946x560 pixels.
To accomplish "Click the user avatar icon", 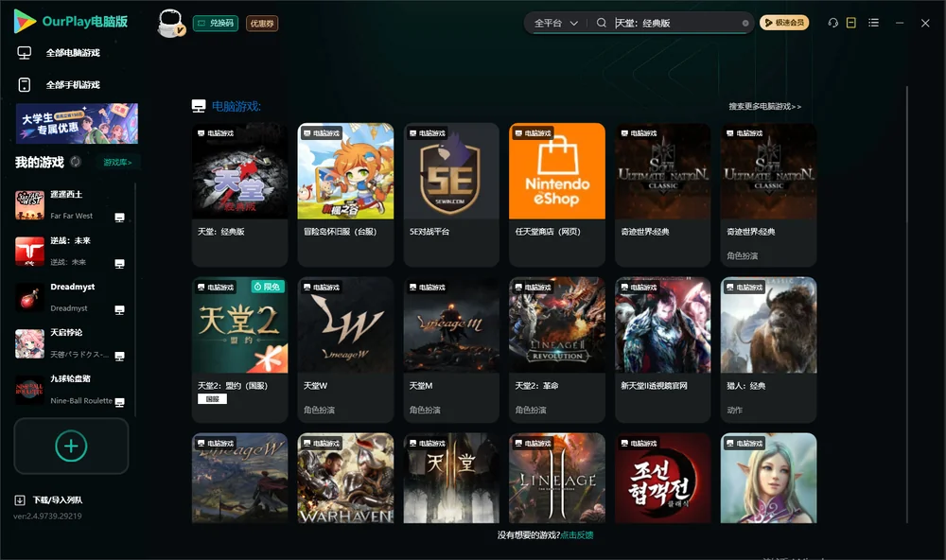I will 170,24.
